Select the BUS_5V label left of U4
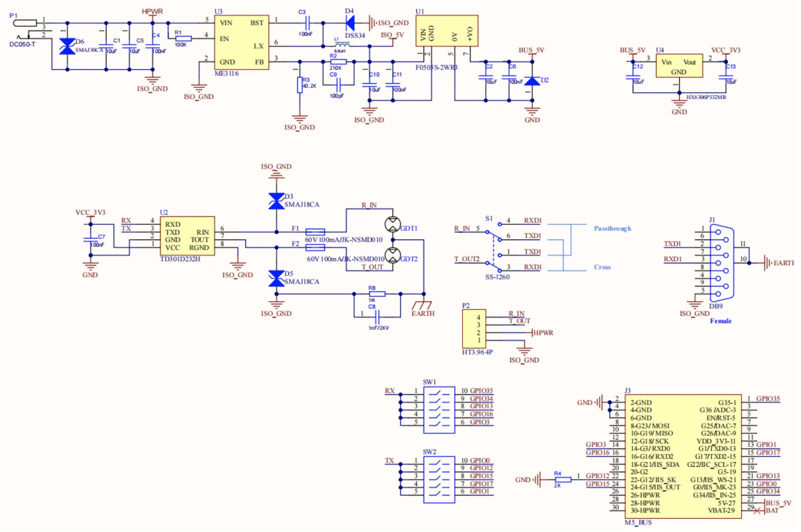The width and height of the screenshot is (801, 532). (x=632, y=50)
